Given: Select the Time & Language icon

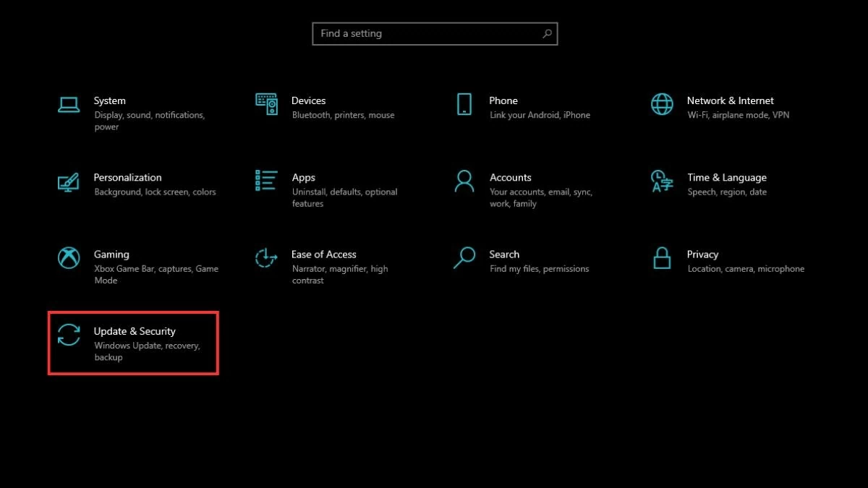Looking at the screenshot, I should (662, 181).
